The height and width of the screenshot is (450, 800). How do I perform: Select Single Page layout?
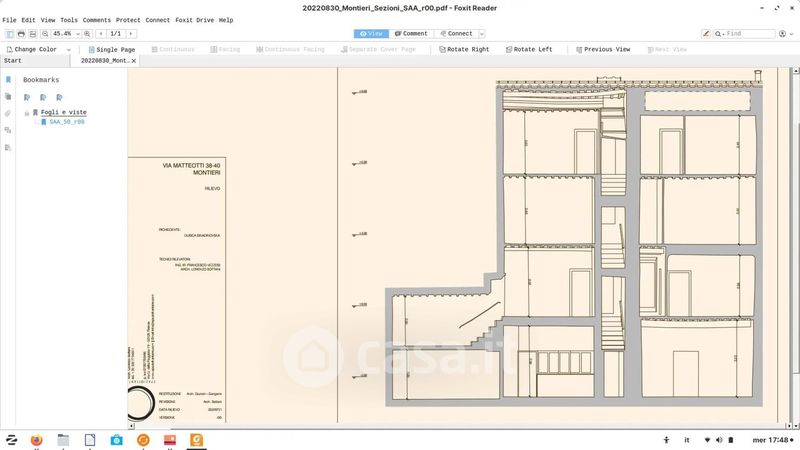111,49
